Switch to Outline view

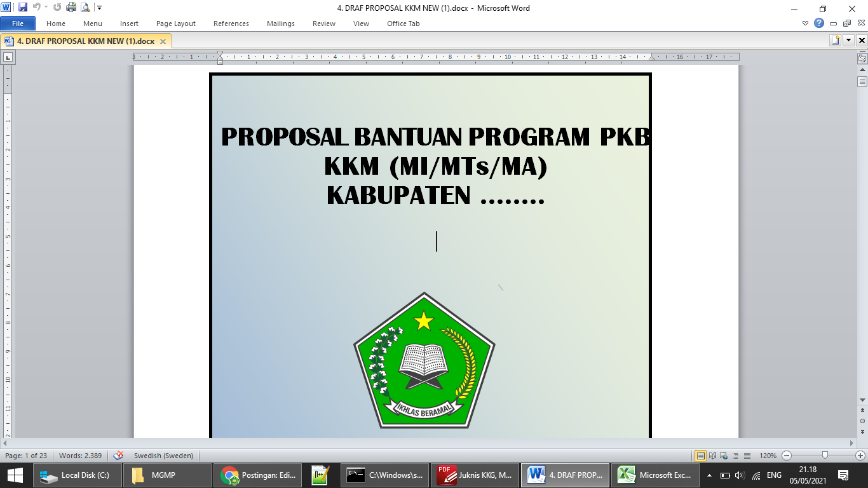[x=736, y=456]
